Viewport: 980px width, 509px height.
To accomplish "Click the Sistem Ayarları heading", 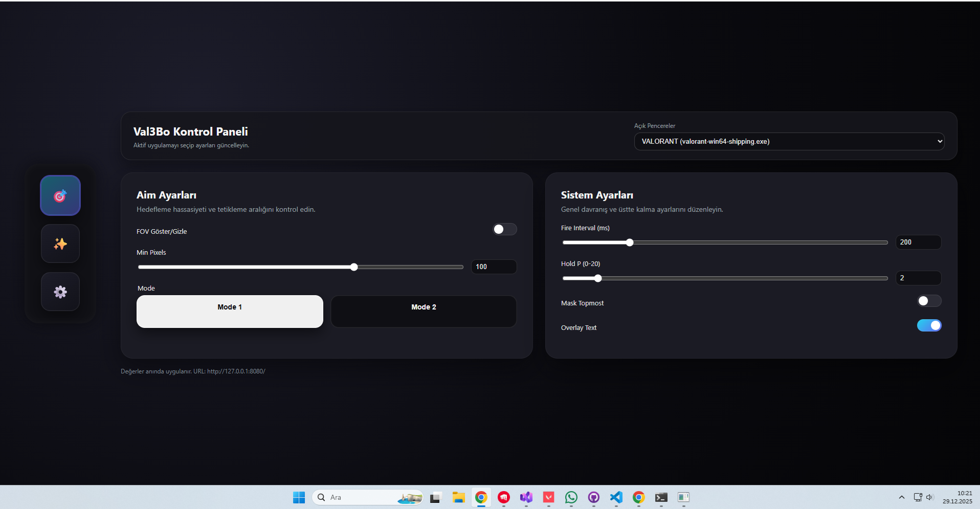I will pos(597,195).
